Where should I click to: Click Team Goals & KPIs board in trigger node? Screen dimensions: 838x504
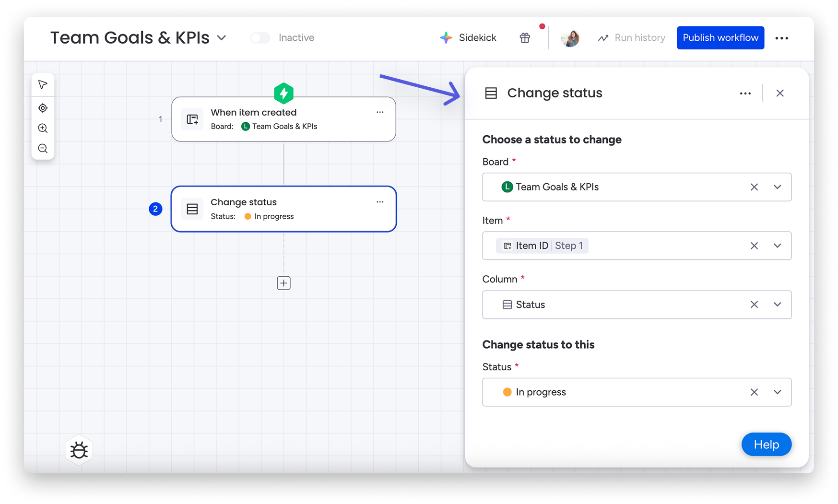pos(279,127)
